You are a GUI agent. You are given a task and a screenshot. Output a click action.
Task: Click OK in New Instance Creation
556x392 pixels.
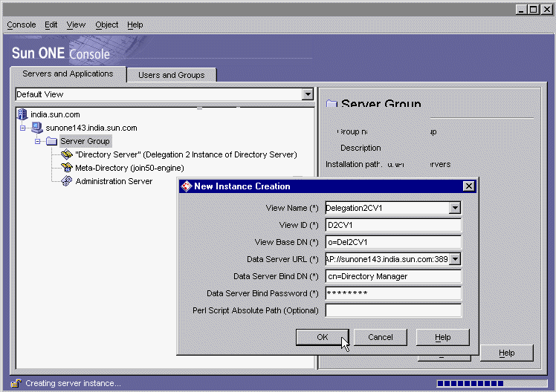click(323, 337)
